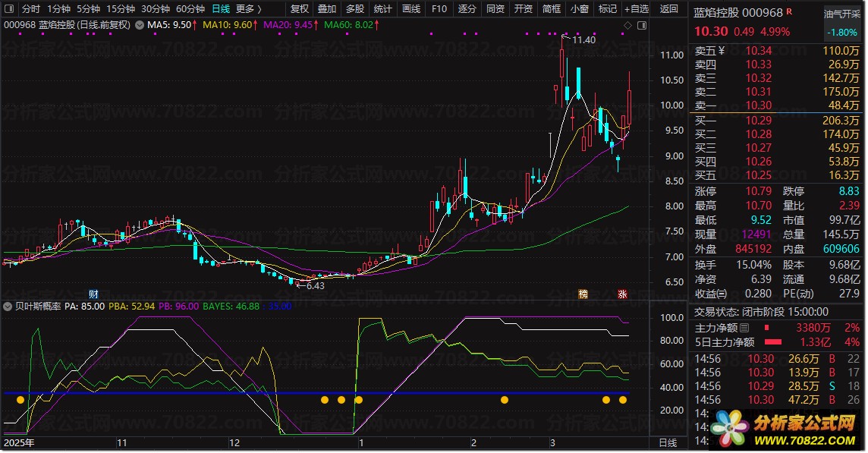Image resolution: width=868 pixels, height=453 pixels.
Task: Expand the 更多 period options
Action: click(247, 9)
